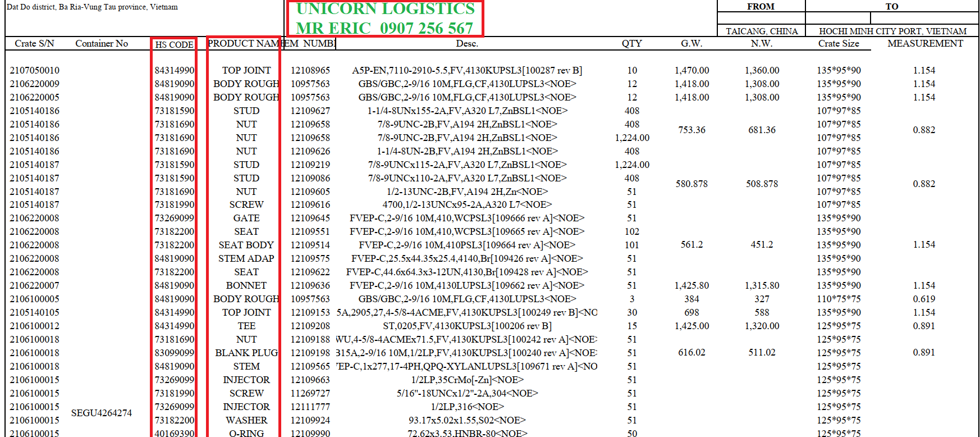Click the N.W. column header

point(762,44)
